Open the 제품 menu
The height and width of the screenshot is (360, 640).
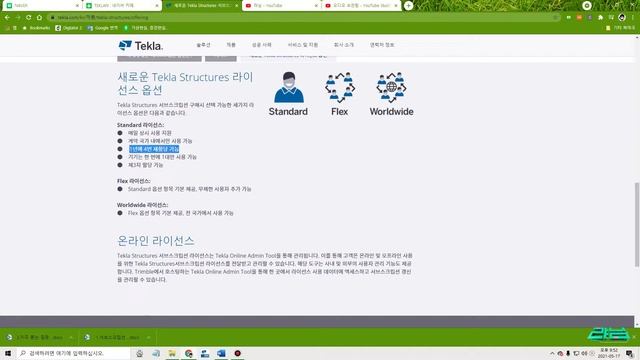click(231, 45)
